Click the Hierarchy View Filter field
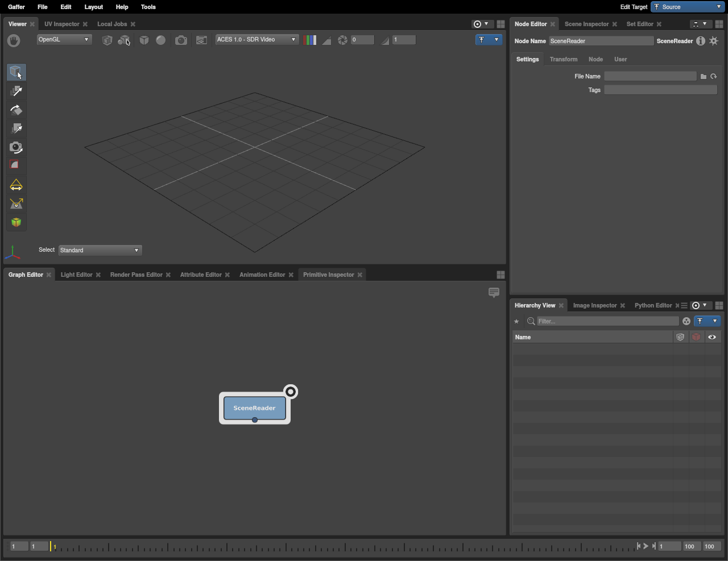This screenshot has height=561, width=728. tap(607, 321)
